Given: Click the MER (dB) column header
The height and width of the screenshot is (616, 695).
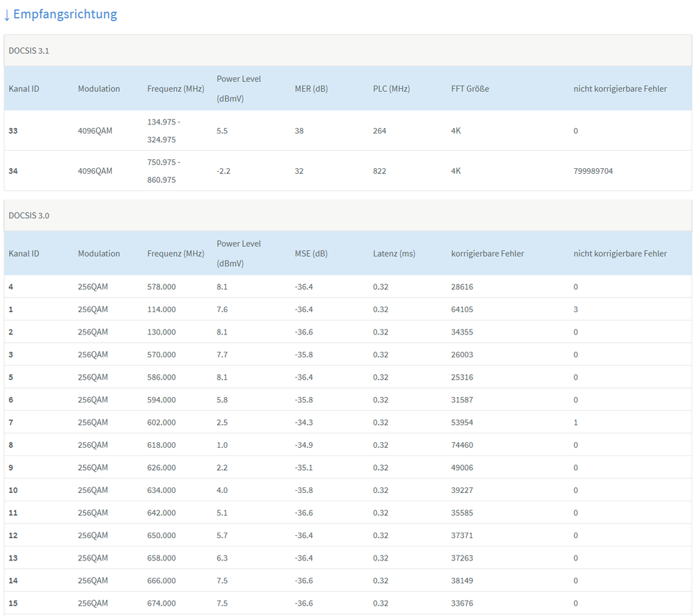Looking at the screenshot, I should [x=311, y=88].
